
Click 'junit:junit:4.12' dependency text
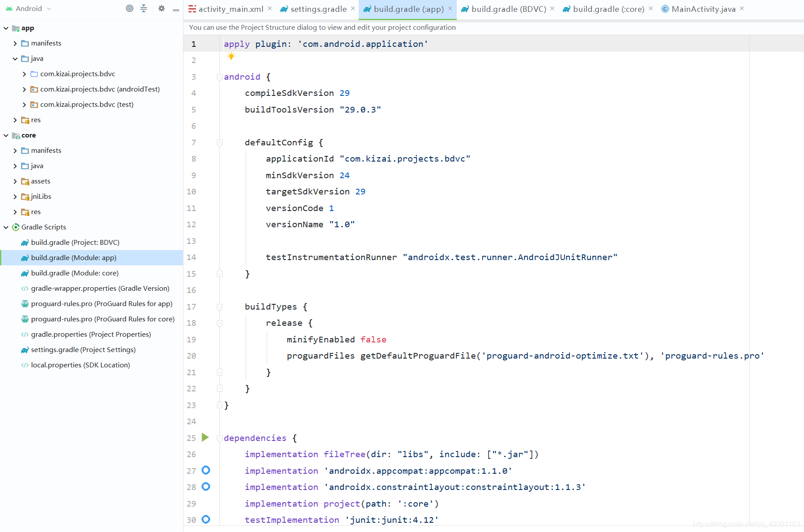tap(392, 520)
